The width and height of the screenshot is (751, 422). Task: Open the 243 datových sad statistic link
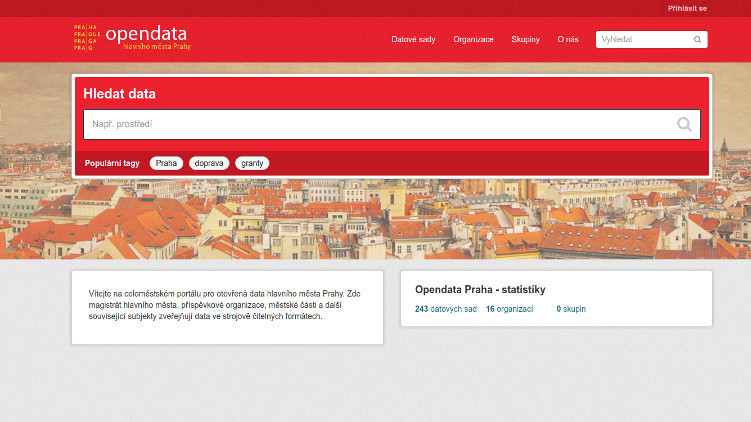pos(445,309)
